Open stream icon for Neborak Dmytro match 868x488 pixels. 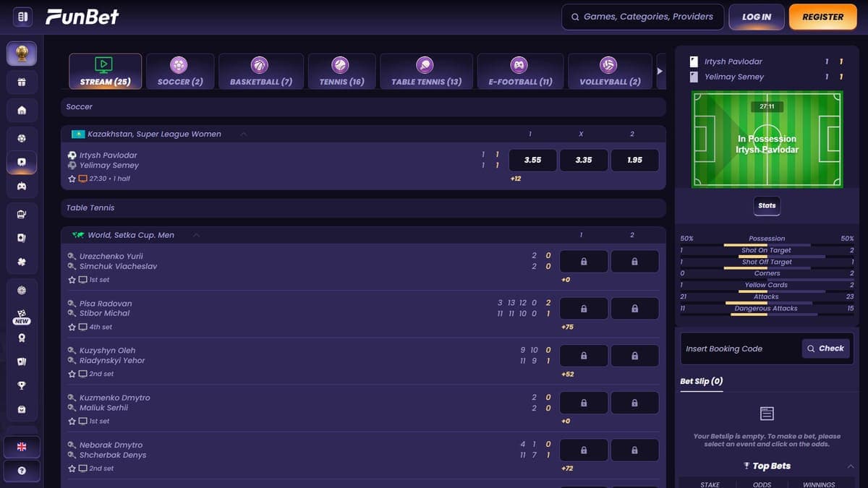click(82, 468)
